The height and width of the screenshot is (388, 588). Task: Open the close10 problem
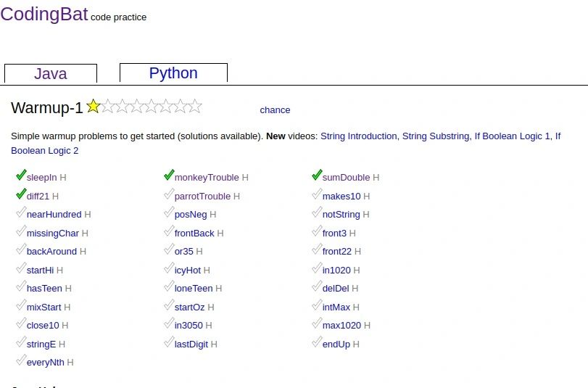click(43, 326)
